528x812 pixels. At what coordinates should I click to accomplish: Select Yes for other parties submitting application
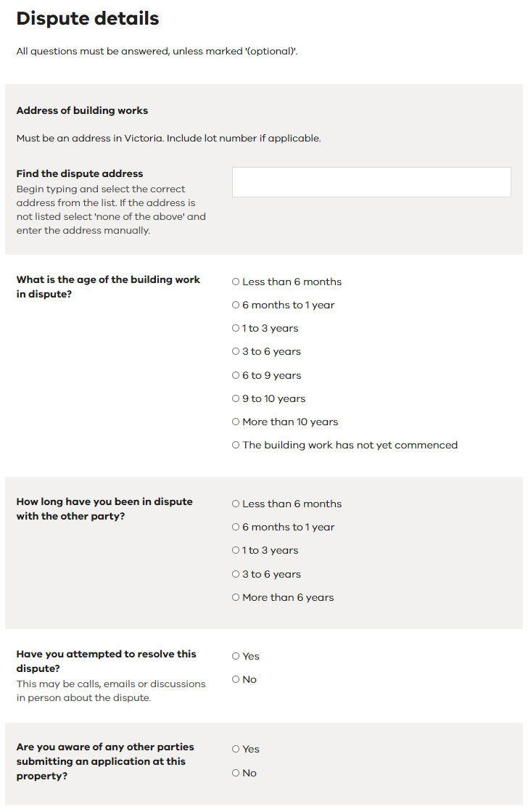tap(236, 749)
